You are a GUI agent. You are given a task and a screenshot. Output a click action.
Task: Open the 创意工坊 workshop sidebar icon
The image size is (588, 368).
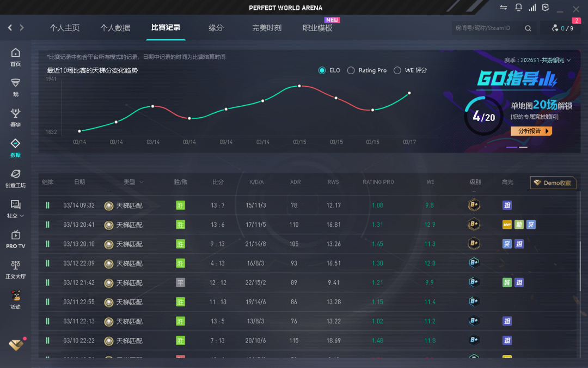click(x=15, y=178)
